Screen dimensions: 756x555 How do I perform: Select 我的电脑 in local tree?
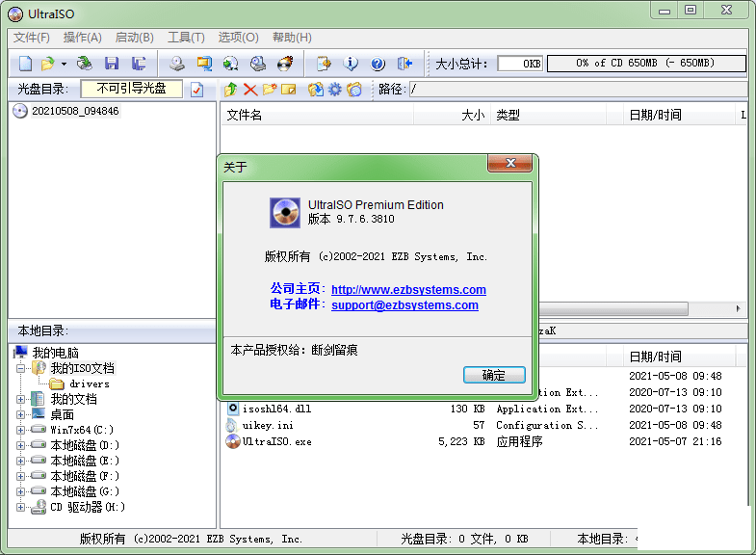55,353
